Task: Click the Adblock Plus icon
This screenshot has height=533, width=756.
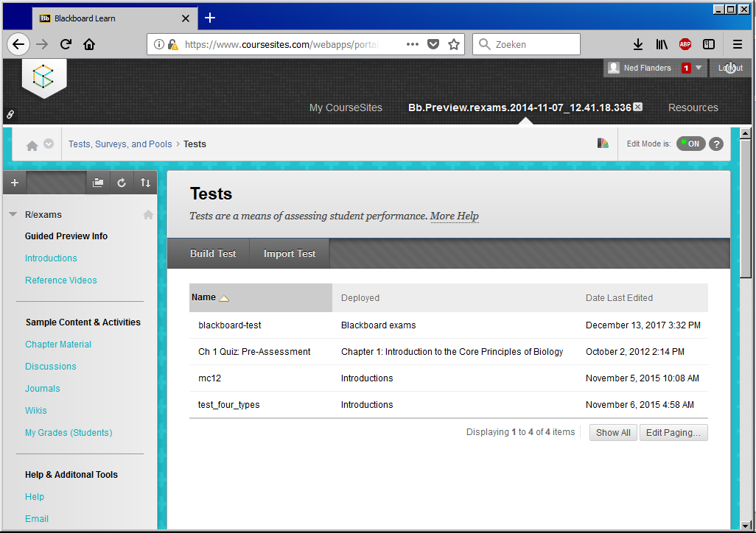Action: pyautogui.click(x=685, y=44)
